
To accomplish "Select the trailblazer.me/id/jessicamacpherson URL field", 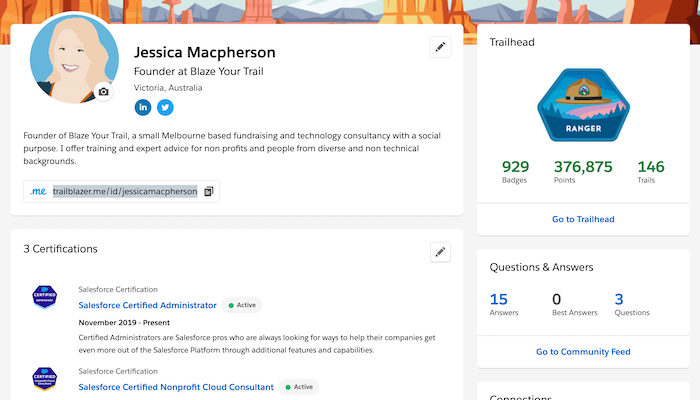I will tap(125, 192).
